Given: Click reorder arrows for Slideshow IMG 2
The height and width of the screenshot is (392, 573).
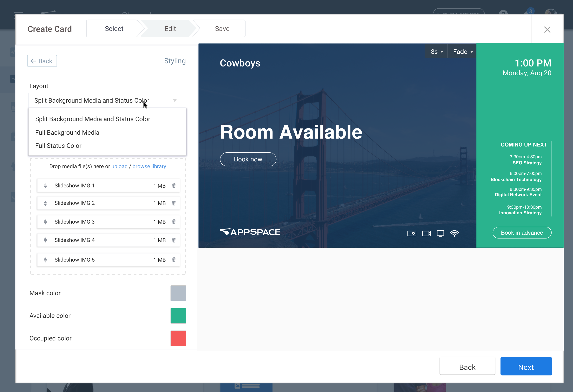Looking at the screenshot, I should [x=45, y=203].
